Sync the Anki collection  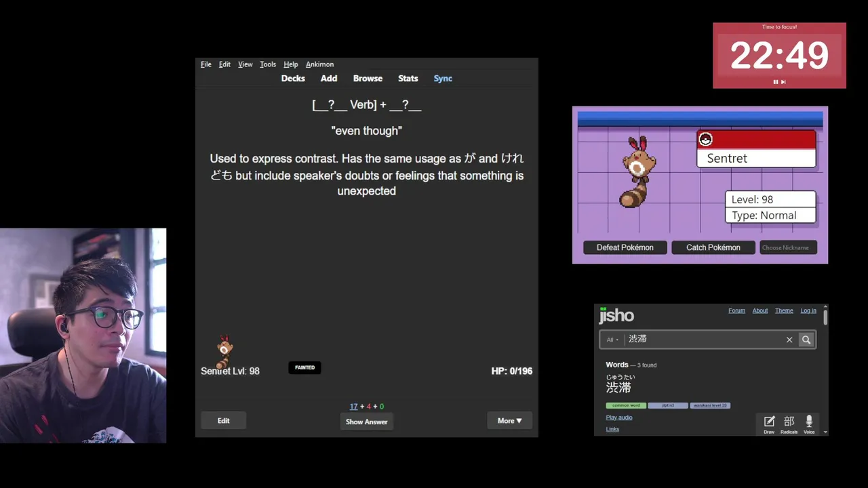point(443,79)
